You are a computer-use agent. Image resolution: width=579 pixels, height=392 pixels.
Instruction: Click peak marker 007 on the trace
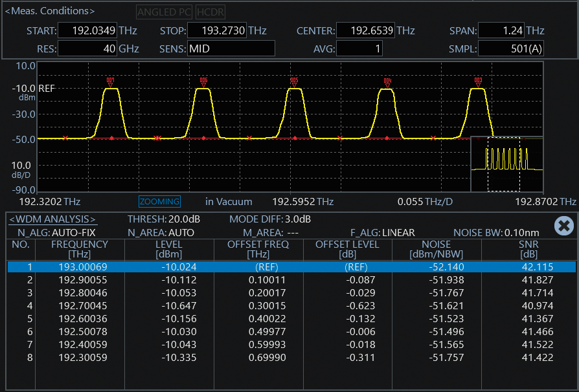pyautogui.click(x=111, y=82)
